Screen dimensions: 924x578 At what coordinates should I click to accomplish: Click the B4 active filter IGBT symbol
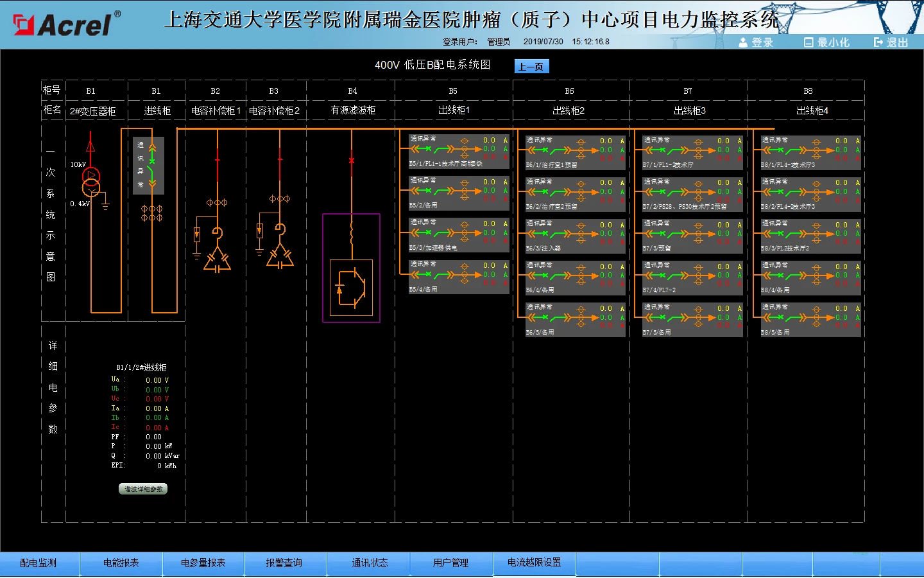point(351,286)
